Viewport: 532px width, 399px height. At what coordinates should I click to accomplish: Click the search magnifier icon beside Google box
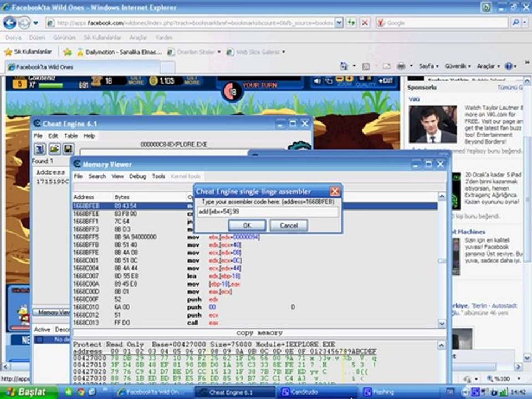pyautogui.click(x=515, y=23)
